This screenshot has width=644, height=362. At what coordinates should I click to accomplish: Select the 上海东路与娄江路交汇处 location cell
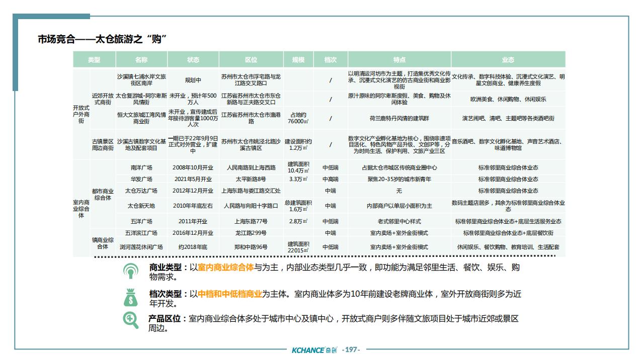pyautogui.click(x=251, y=191)
